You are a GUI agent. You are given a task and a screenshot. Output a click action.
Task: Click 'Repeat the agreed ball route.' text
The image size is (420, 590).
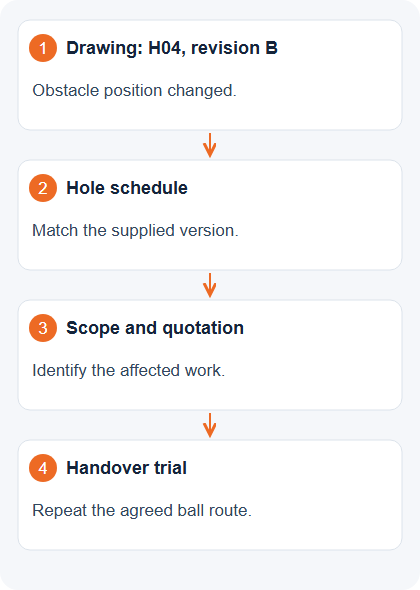click(142, 511)
